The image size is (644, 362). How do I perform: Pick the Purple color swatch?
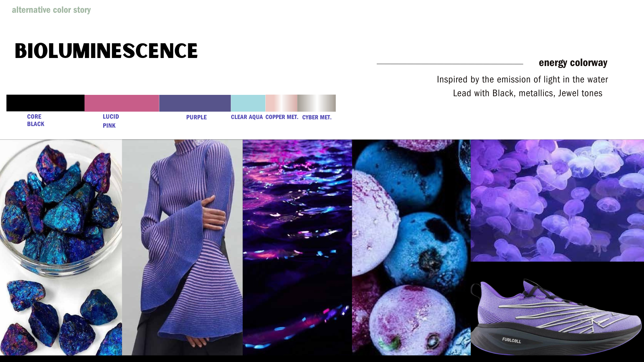[195, 103]
